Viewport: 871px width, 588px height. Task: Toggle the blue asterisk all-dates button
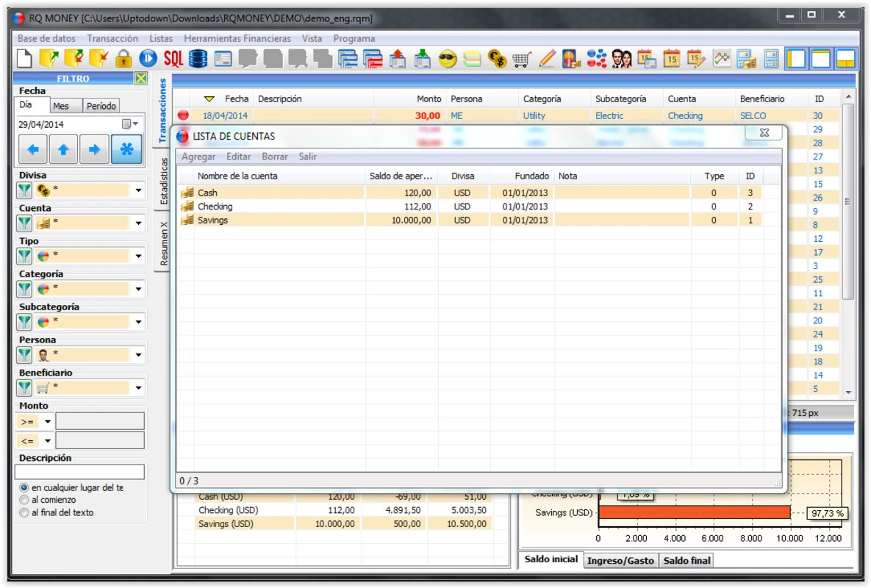point(126,149)
